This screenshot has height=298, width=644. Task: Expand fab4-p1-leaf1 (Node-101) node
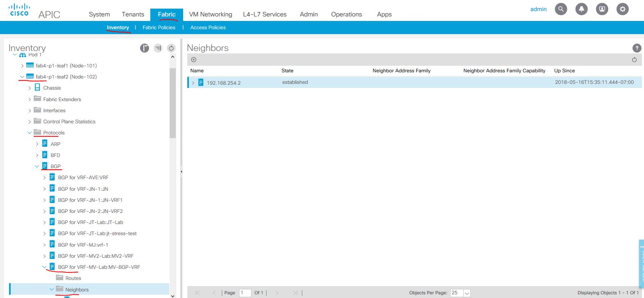[x=22, y=66]
